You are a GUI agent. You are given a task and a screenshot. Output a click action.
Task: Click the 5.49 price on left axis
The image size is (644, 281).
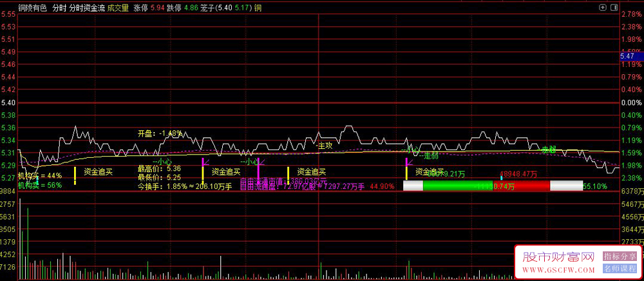click(x=8, y=52)
